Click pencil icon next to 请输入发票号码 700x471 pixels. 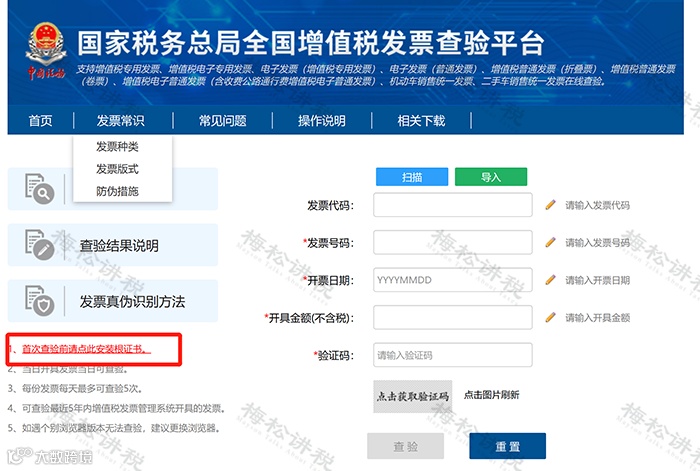click(x=550, y=242)
